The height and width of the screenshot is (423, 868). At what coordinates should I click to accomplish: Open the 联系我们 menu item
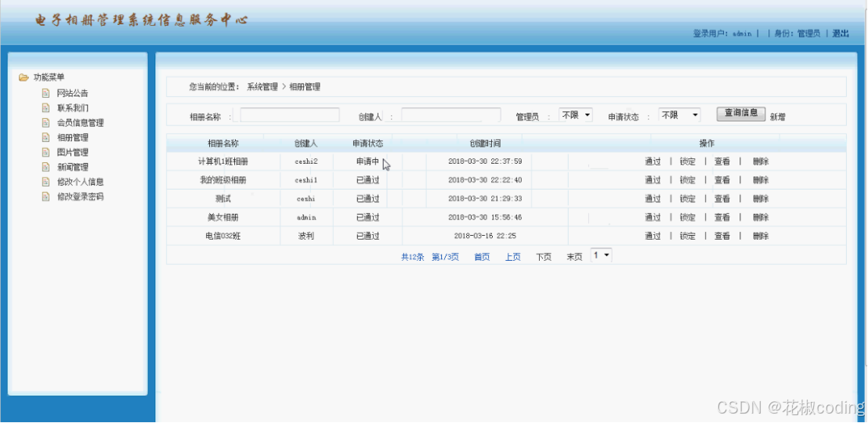(73, 108)
